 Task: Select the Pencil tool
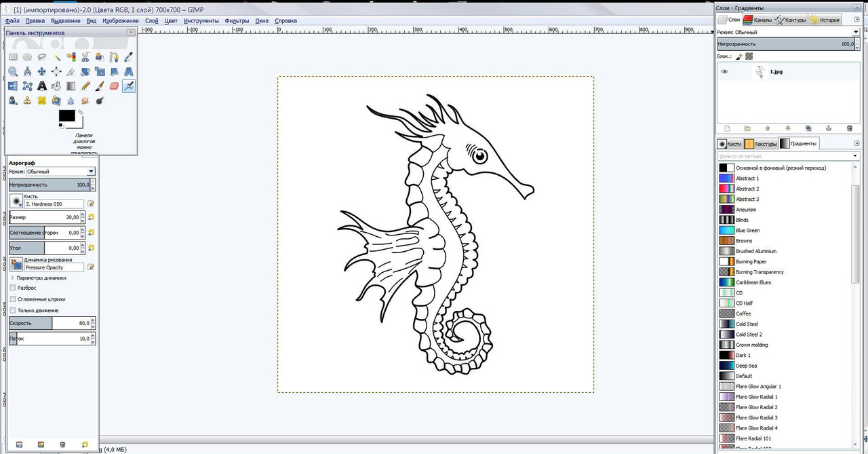pos(85,86)
